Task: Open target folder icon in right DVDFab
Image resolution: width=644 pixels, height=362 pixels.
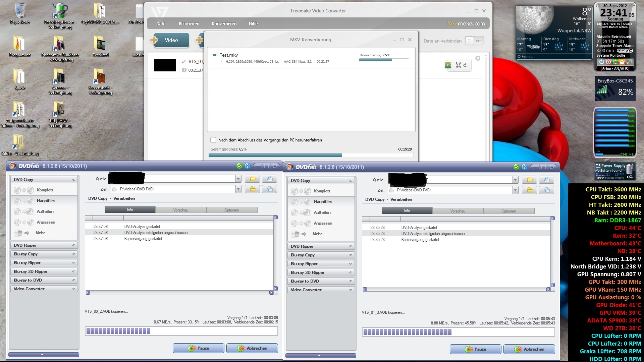Action: click(x=530, y=190)
